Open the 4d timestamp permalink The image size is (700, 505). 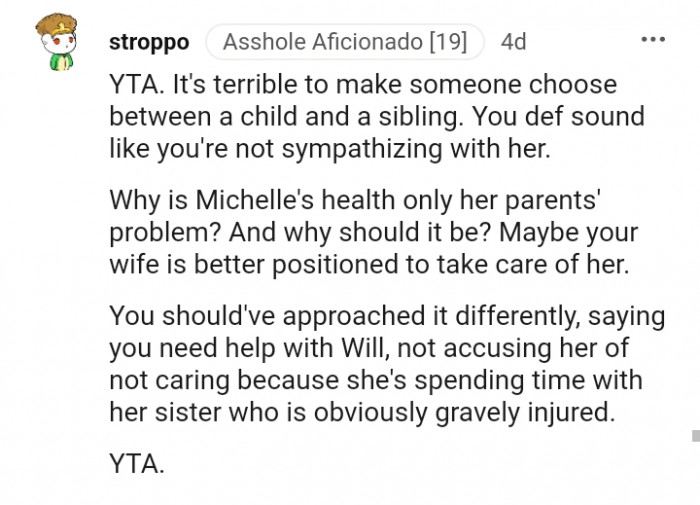point(513,42)
